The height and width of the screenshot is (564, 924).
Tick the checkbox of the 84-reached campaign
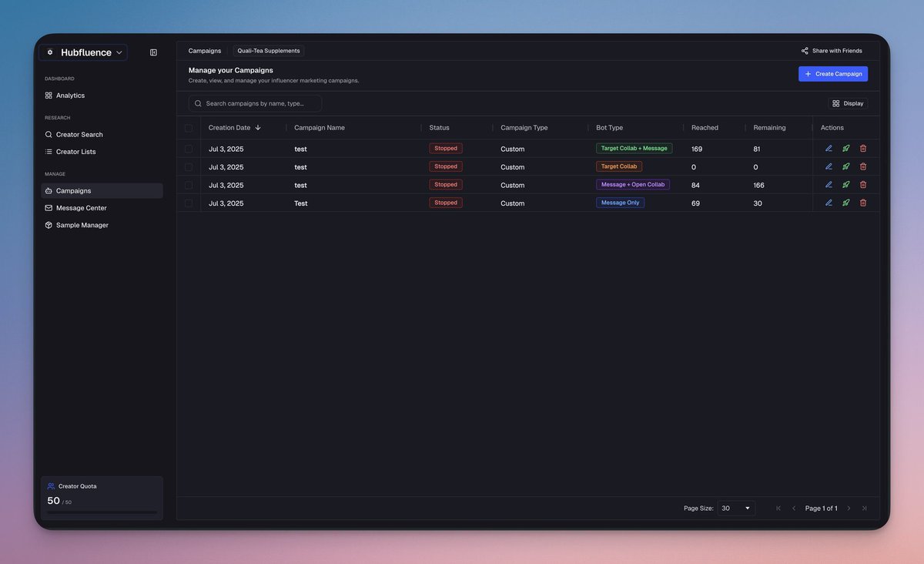[189, 185]
